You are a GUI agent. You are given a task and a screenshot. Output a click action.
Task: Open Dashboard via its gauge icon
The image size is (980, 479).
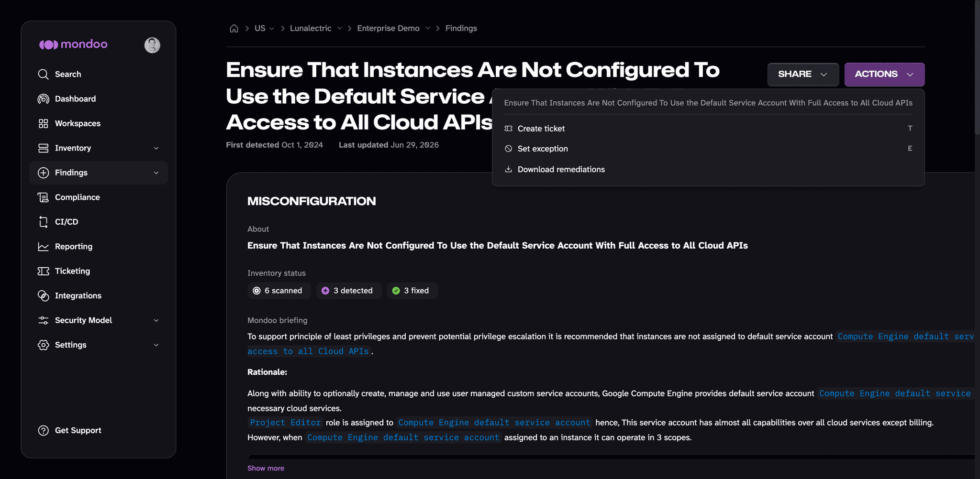[x=43, y=99]
